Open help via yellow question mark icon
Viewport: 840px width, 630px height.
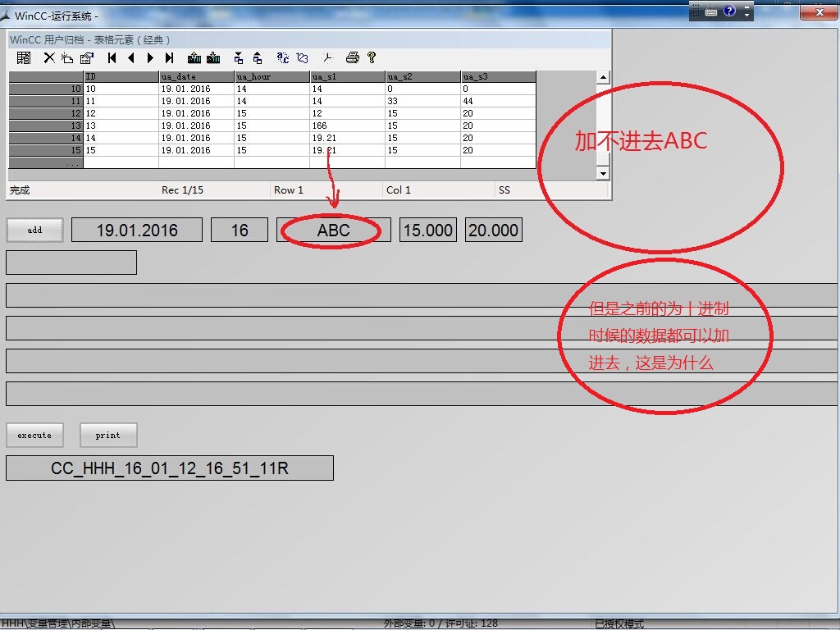372,57
